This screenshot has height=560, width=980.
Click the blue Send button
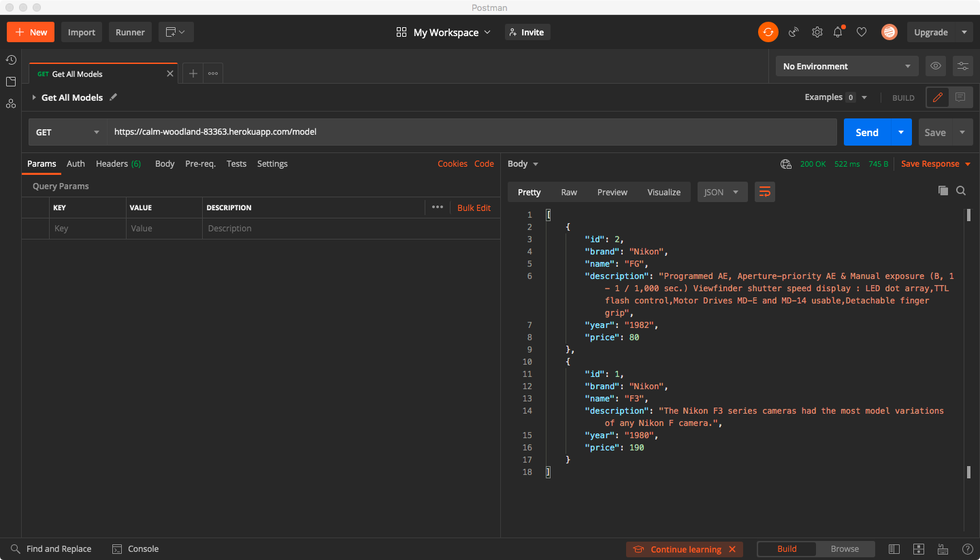tap(867, 132)
